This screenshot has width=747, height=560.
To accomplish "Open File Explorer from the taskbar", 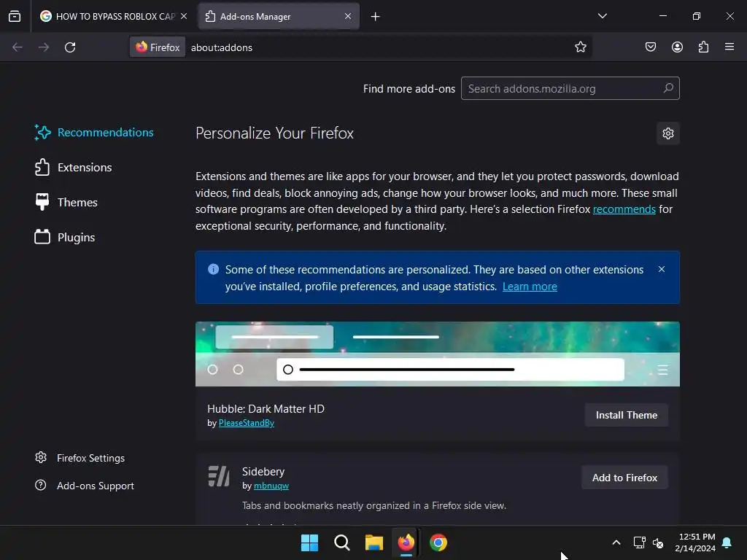I will click(374, 542).
